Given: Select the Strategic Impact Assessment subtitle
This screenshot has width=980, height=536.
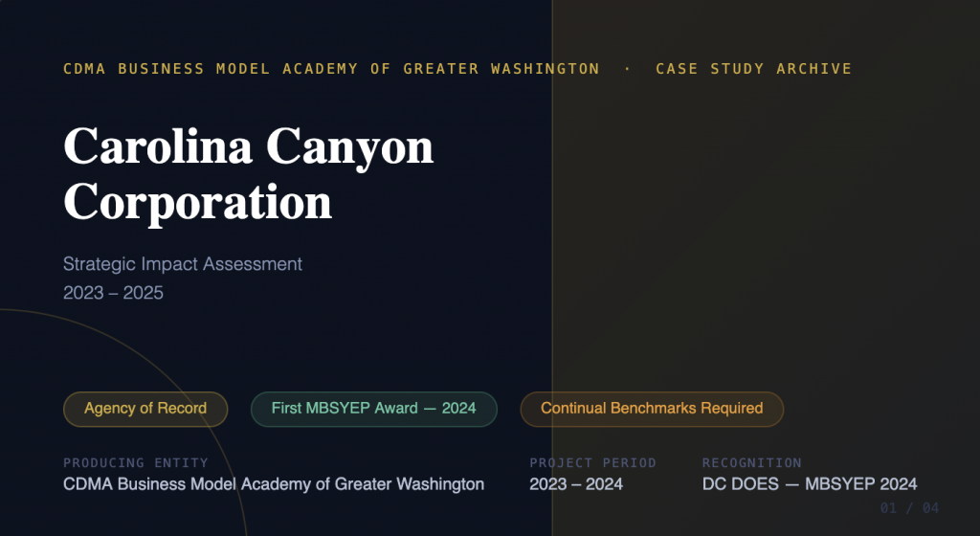Looking at the screenshot, I should coord(182,263).
